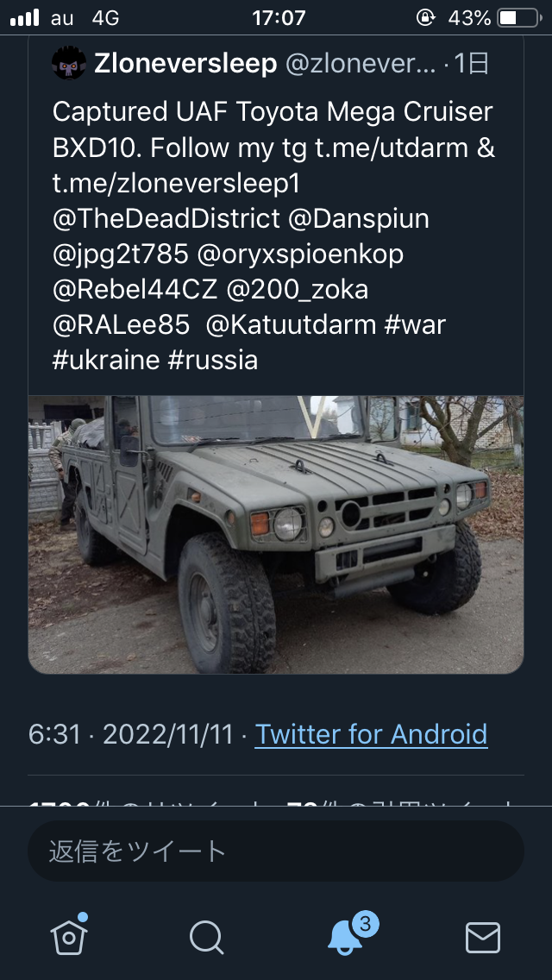Open the Twitter for Android link
This screenshot has height=980, width=552.
(371, 734)
